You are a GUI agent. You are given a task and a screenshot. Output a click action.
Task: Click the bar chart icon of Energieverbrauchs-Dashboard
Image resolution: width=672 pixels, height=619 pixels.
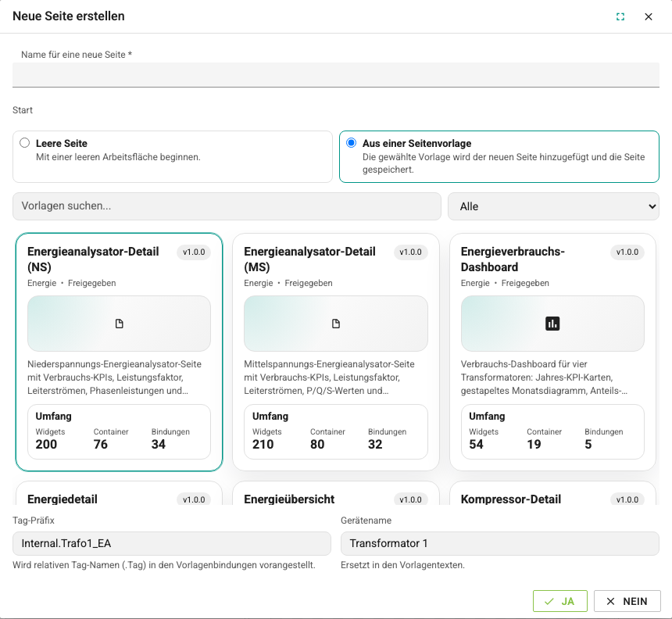click(x=552, y=324)
